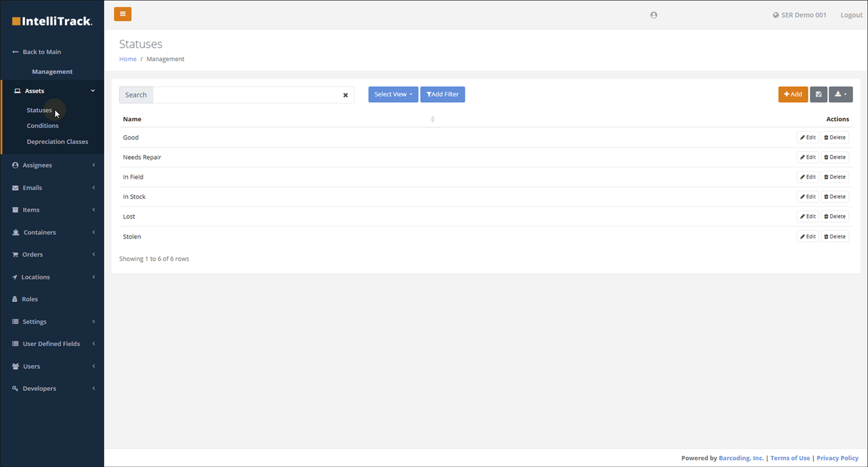Click the Add Filter button
868x467 pixels.
click(443, 94)
